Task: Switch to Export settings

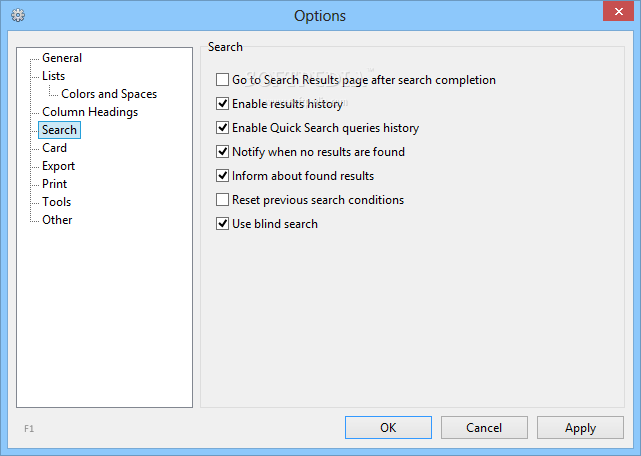Action: 58,166
